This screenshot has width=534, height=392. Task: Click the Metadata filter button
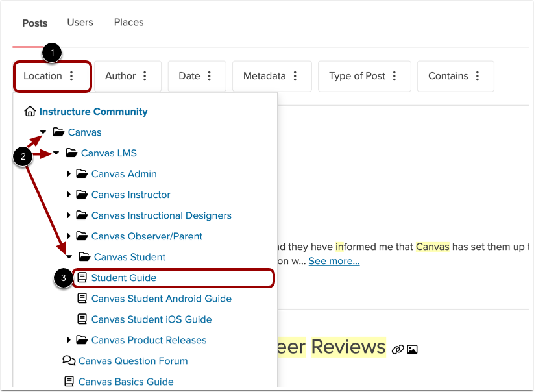pyautogui.click(x=272, y=77)
